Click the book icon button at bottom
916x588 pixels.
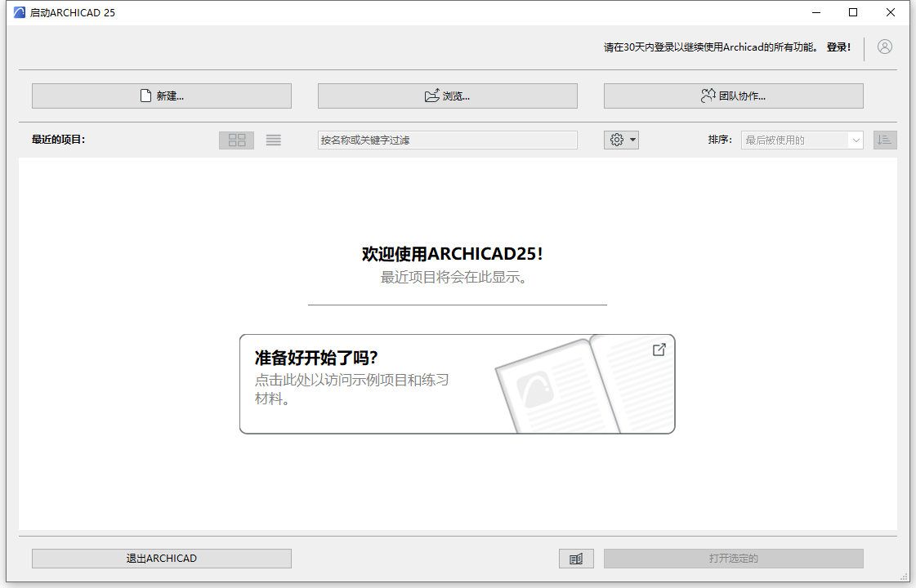tap(576, 559)
